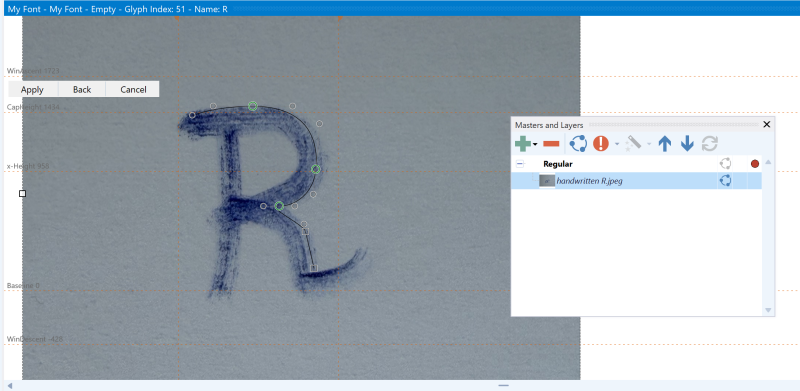Click the CapHeight 1434 metric label
The width and height of the screenshot is (800, 391).
coord(33,107)
